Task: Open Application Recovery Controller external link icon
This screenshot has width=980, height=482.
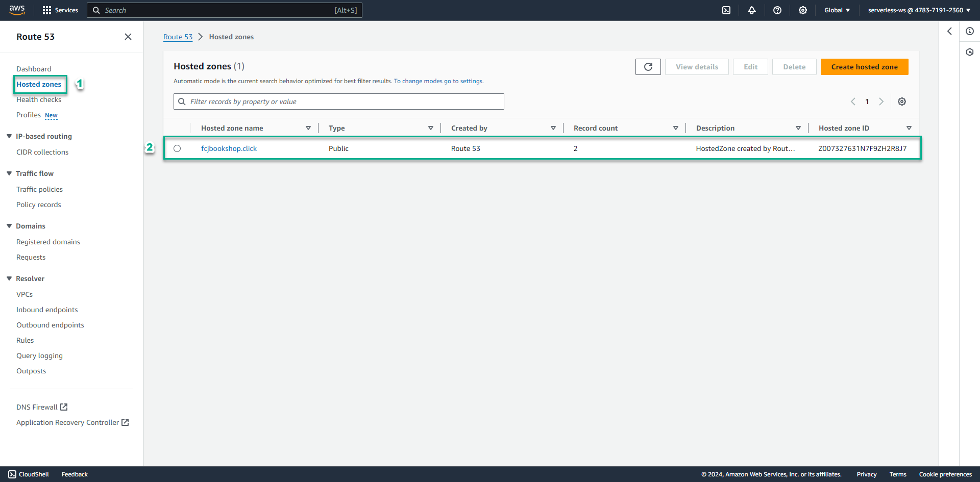Action: [x=125, y=422]
